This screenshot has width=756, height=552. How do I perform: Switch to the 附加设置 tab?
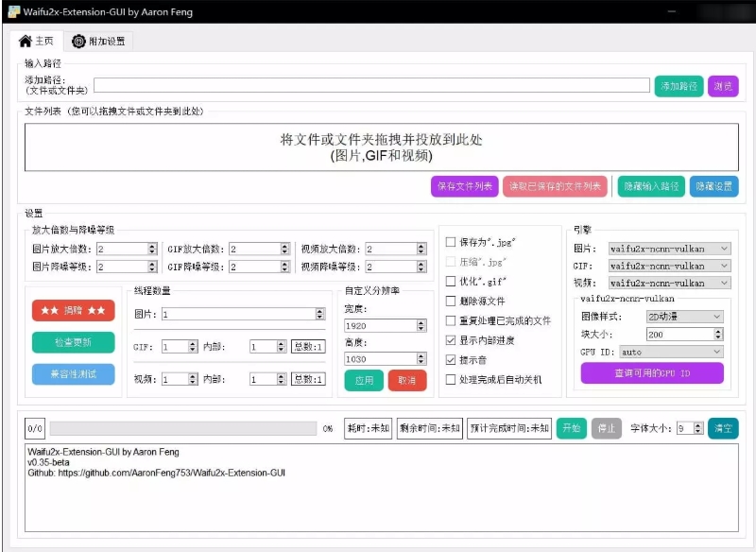coord(98,42)
